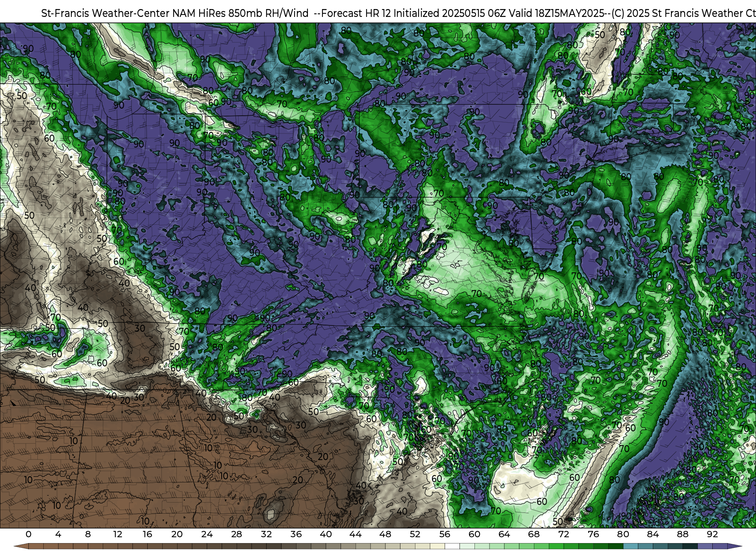This screenshot has height=551, width=756.
Task: Click the colorbar tick label '12'
Action: (x=118, y=534)
